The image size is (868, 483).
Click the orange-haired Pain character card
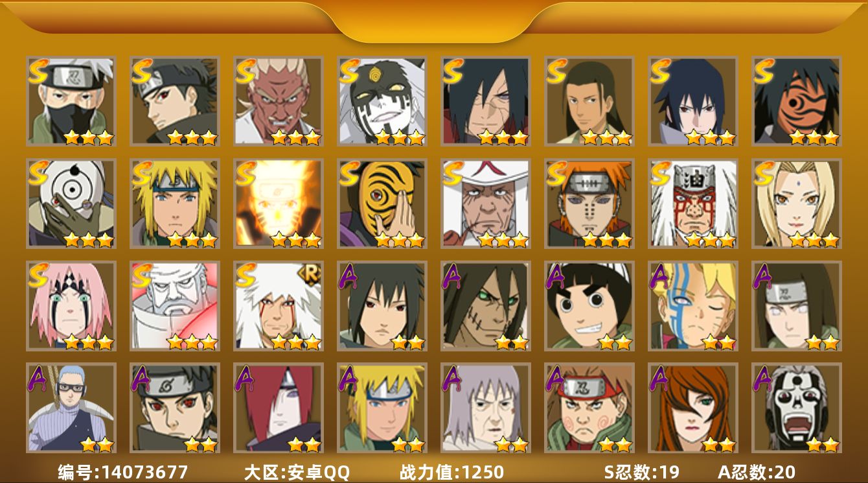coord(589,204)
